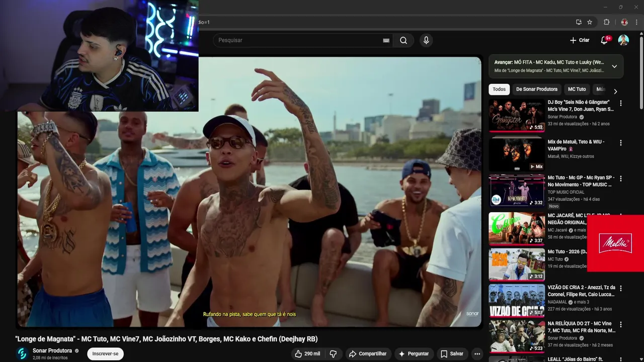Image resolution: width=644 pixels, height=362 pixels.
Task: Click the Melitta ad overlay
Action: tap(615, 243)
